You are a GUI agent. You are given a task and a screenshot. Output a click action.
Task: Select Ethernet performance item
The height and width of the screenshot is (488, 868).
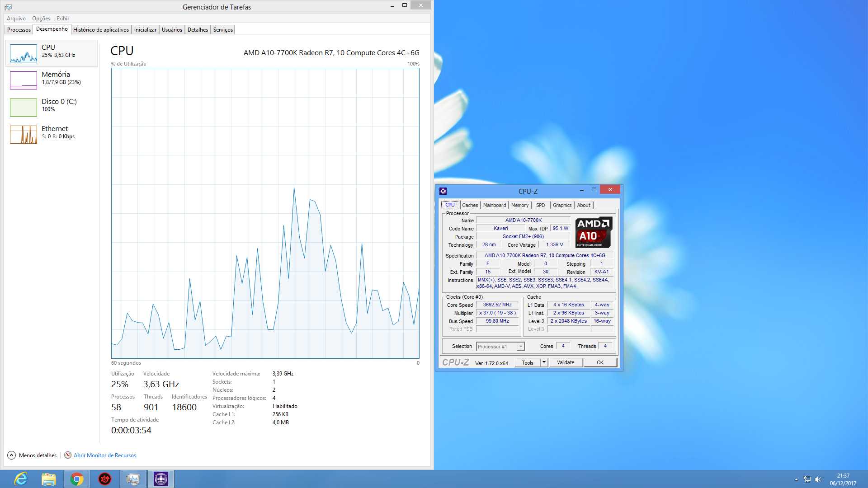point(52,135)
